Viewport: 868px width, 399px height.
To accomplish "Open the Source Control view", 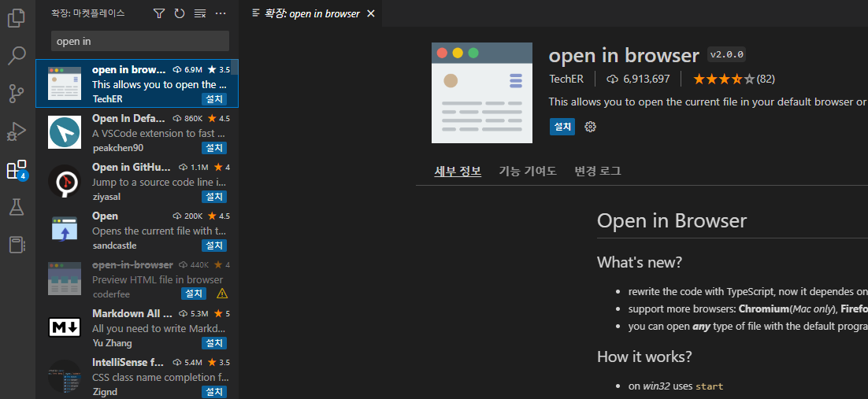I will (x=17, y=94).
